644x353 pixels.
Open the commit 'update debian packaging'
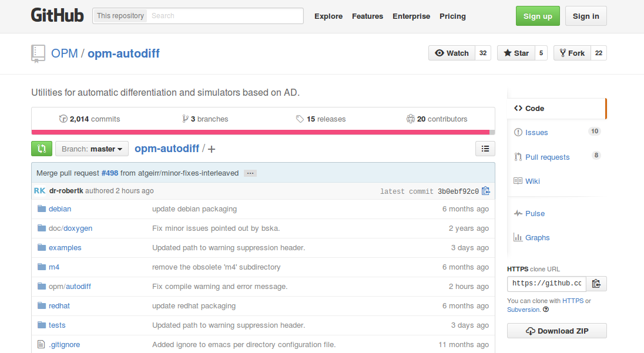(x=194, y=209)
